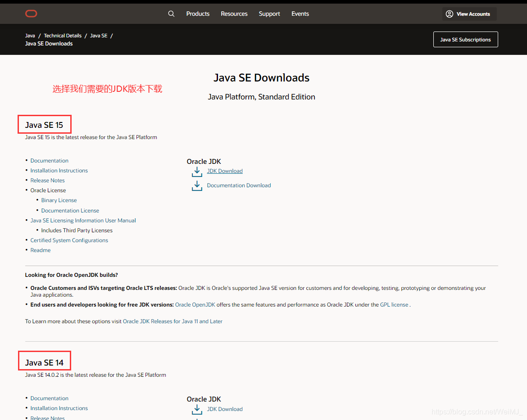Open the Support menu
The height and width of the screenshot is (420, 527).
[x=269, y=14]
